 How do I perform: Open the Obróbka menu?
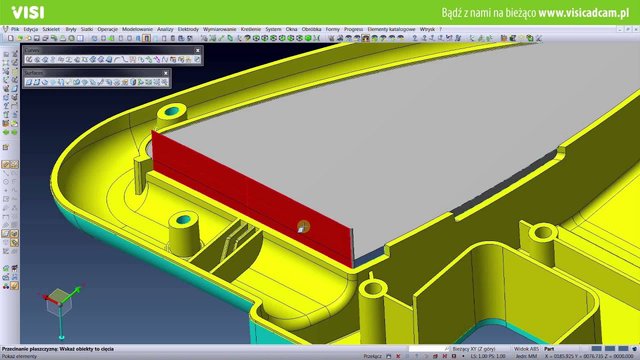[x=311, y=29]
